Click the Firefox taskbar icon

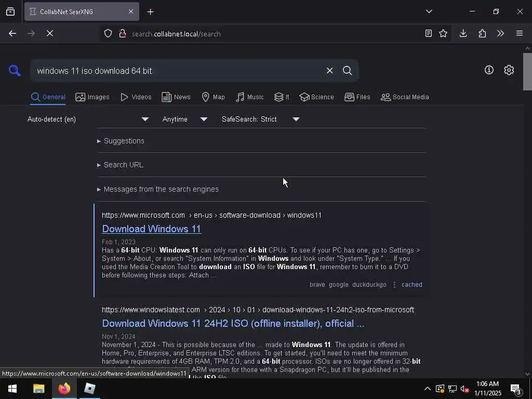[x=64, y=389]
